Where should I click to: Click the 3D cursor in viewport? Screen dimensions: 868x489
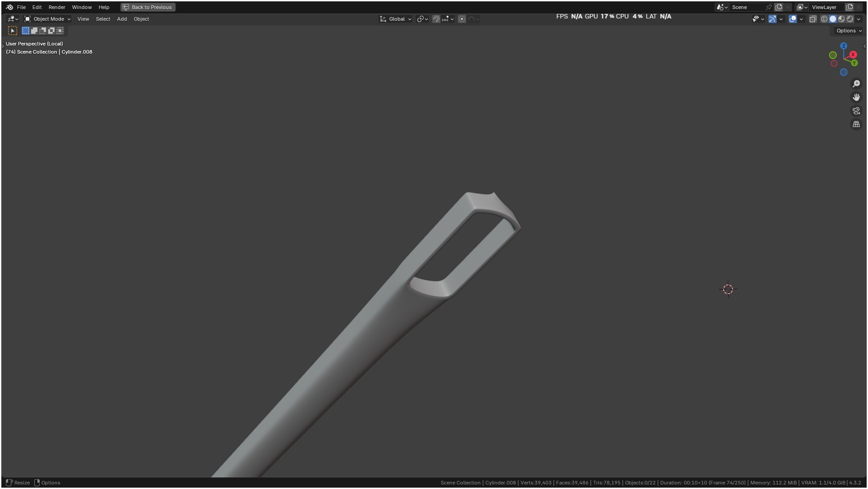coord(728,289)
